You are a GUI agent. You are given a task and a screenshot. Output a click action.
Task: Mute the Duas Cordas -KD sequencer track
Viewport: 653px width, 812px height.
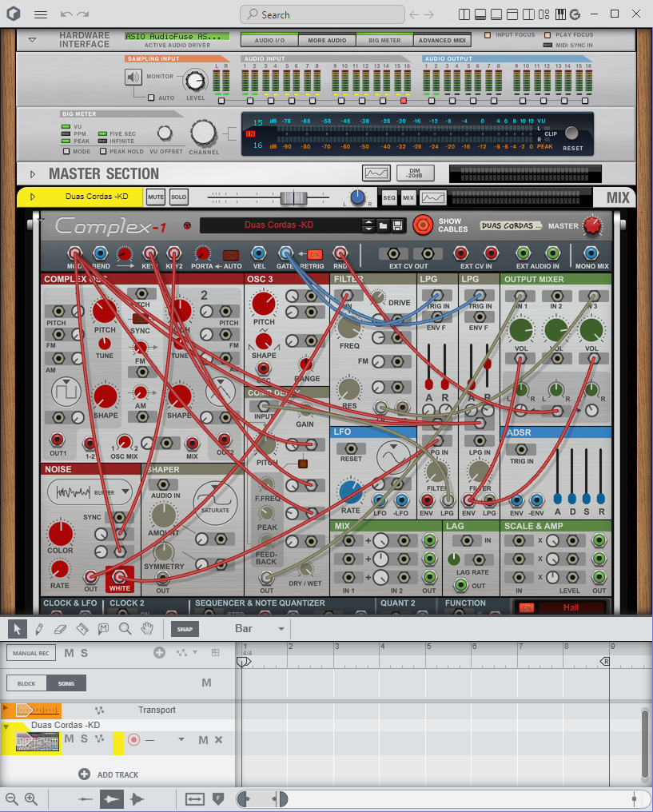tap(70, 739)
